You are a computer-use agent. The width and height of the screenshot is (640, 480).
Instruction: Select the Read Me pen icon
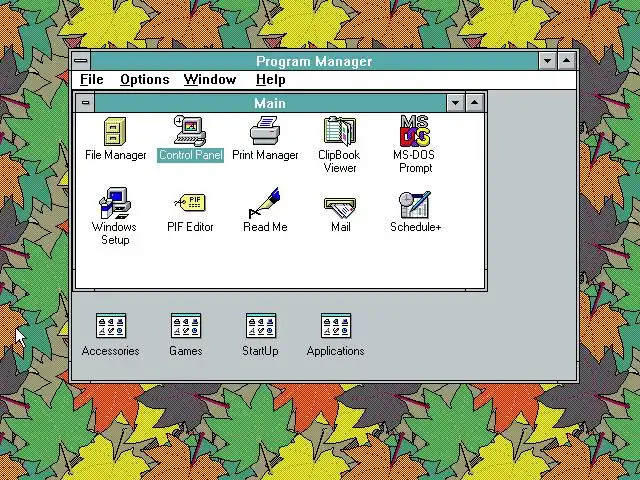[x=265, y=203]
